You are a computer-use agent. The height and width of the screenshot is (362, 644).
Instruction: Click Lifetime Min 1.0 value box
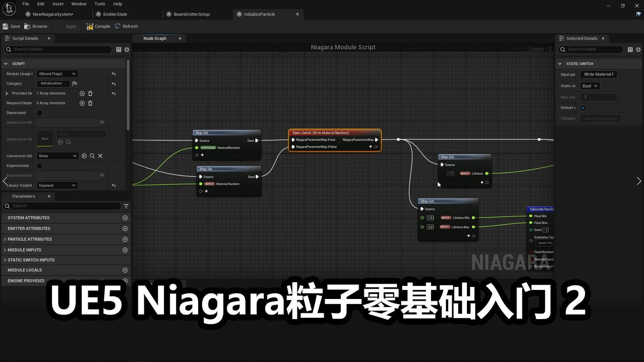click(x=430, y=218)
